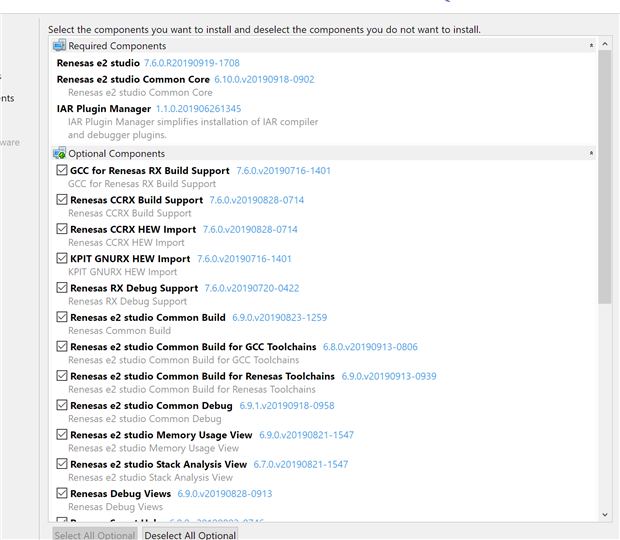Toggle KPIT GNURX HEW Import checkbox

pyautogui.click(x=62, y=258)
